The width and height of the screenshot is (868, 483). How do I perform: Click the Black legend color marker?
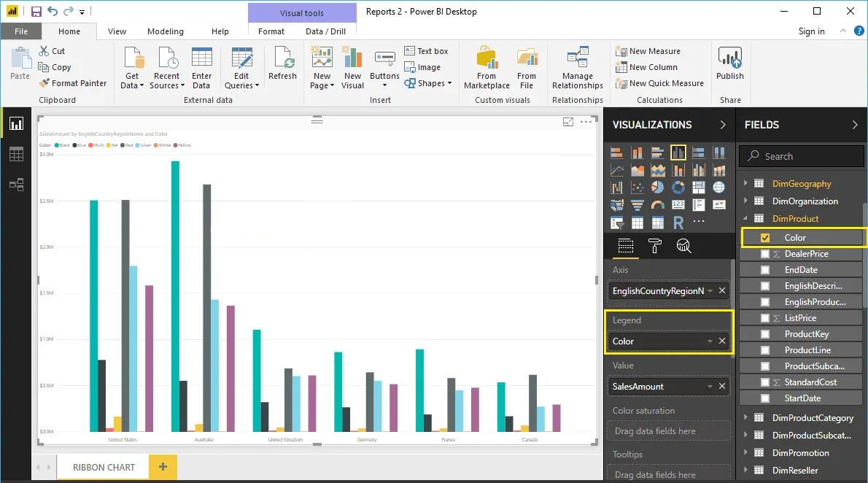click(x=56, y=145)
